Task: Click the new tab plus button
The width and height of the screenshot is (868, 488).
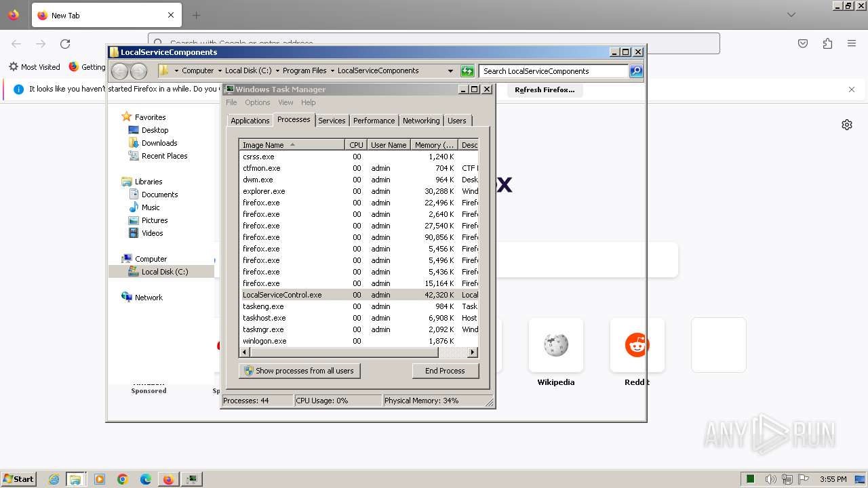Action: pyautogui.click(x=196, y=15)
